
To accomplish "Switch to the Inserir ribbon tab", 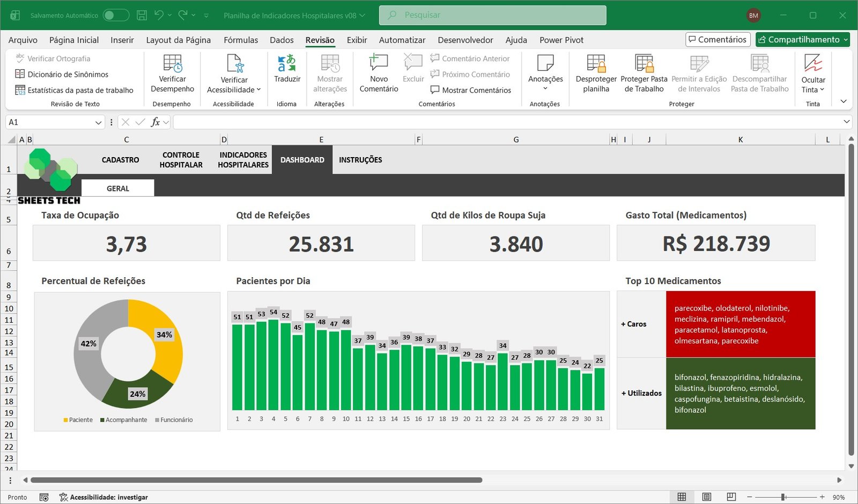I will coord(122,40).
